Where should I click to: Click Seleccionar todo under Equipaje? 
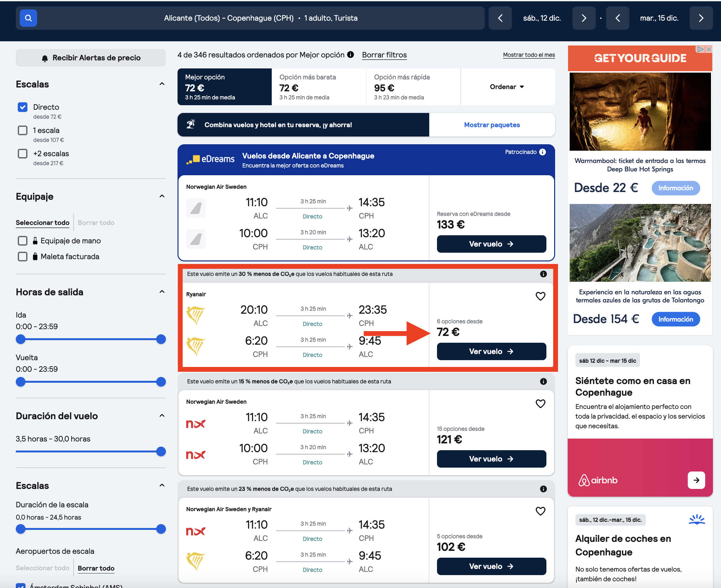click(43, 223)
